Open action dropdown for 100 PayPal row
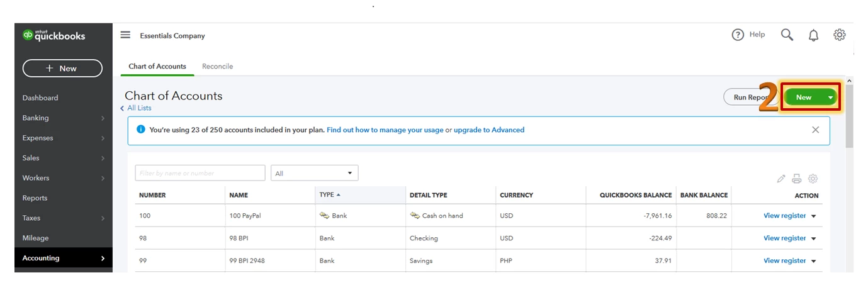 [x=813, y=216]
